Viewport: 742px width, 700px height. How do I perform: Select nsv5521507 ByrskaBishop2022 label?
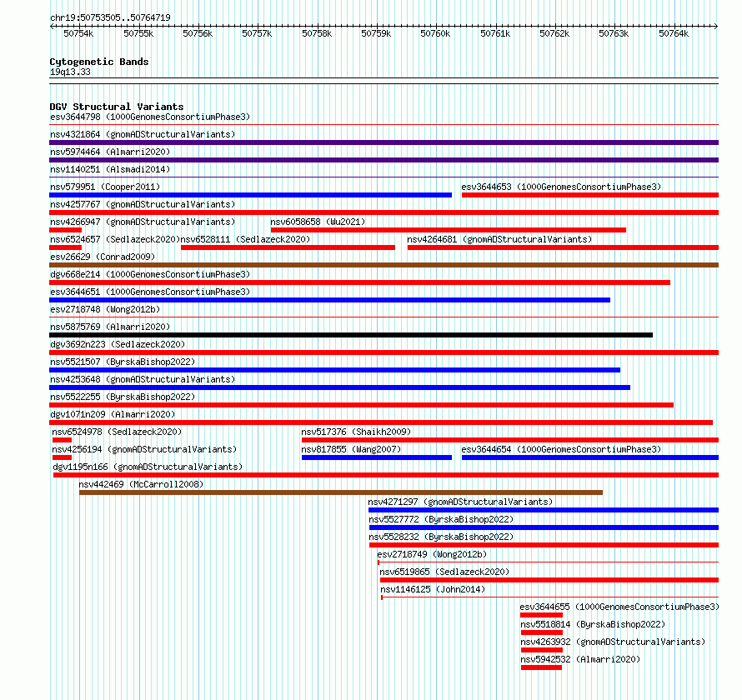(x=123, y=362)
